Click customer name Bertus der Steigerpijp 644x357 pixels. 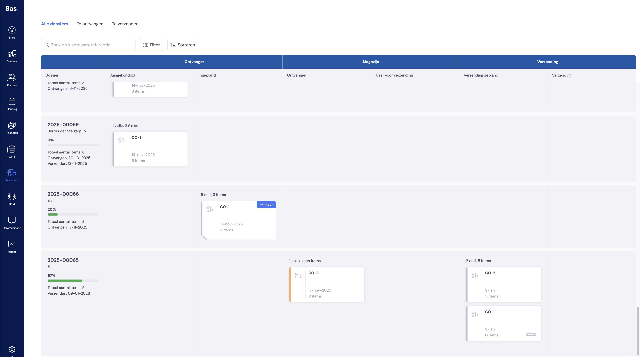click(x=67, y=131)
